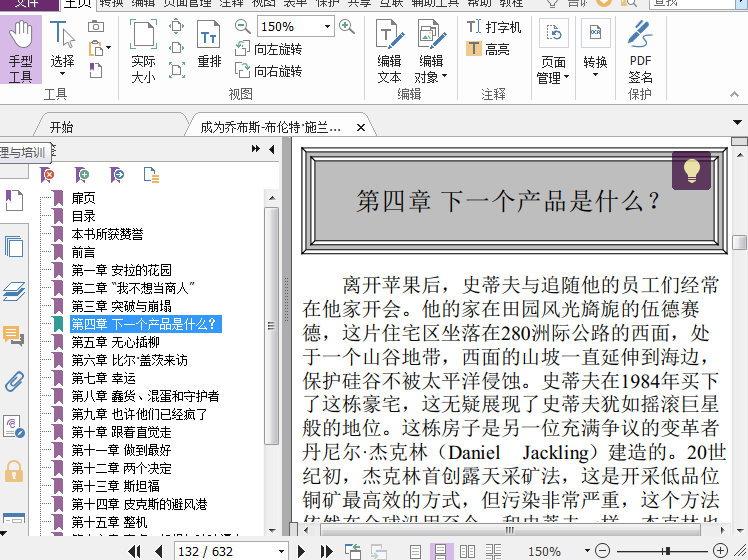Open the page thumbnails sidebar panel
748x560 pixels.
click(x=14, y=247)
